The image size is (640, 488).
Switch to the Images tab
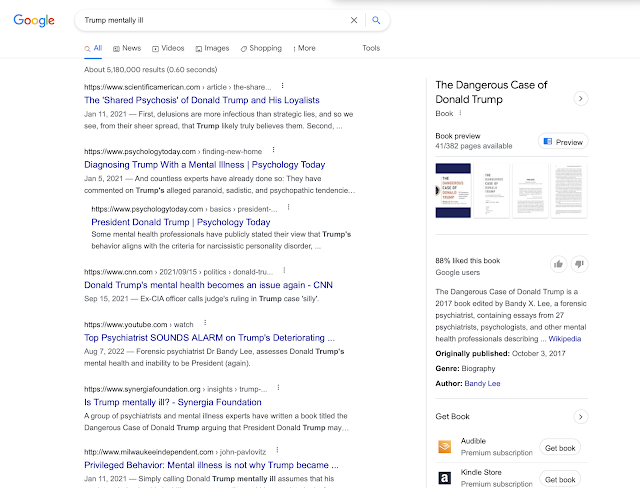[x=212, y=48]
